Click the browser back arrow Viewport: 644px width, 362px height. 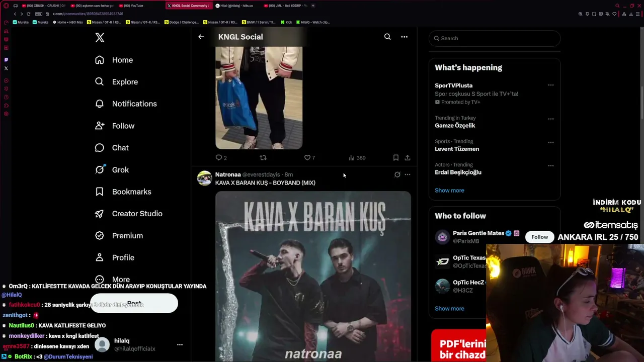pyautogui.click(x=15, y=14)
